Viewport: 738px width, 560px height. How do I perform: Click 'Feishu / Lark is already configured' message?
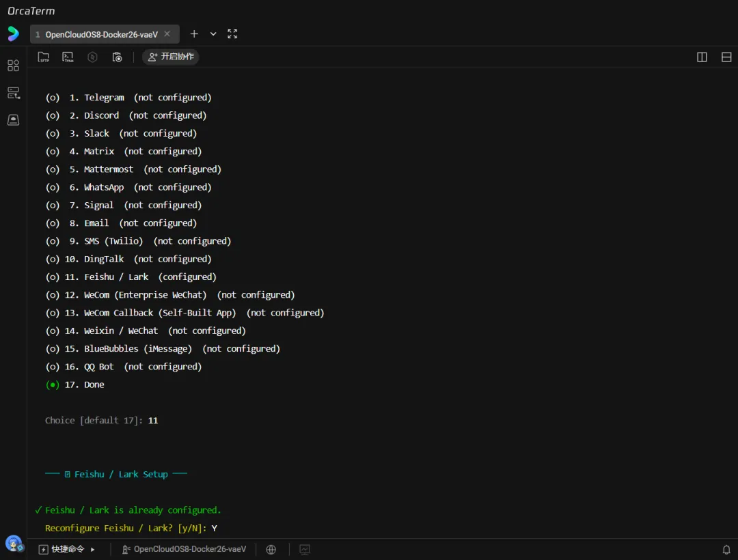(128, 510)
